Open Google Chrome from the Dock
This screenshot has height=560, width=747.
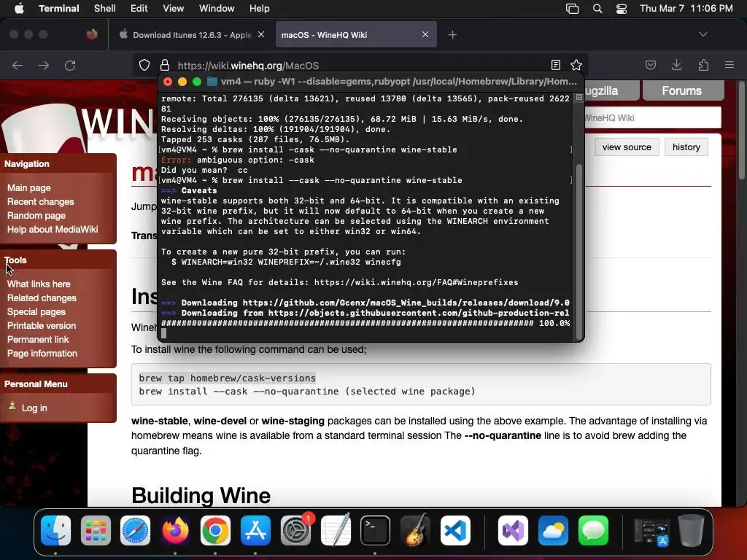point(215,531)
